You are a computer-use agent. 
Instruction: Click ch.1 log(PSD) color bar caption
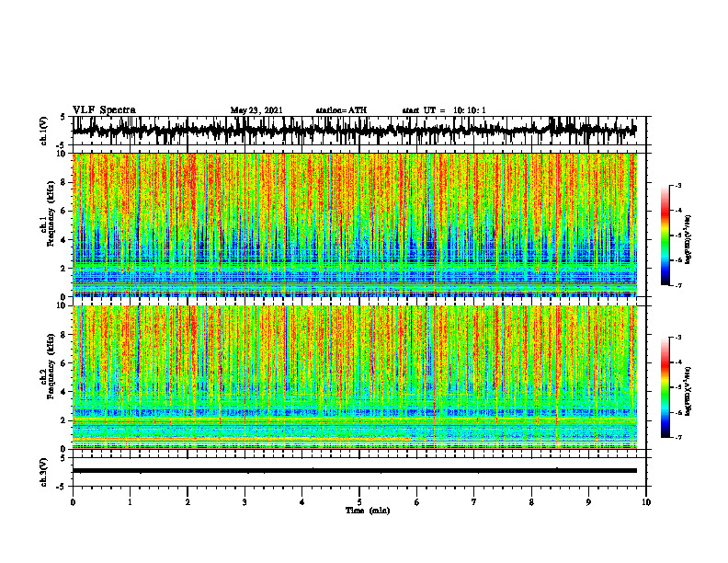tap(688, 239)
